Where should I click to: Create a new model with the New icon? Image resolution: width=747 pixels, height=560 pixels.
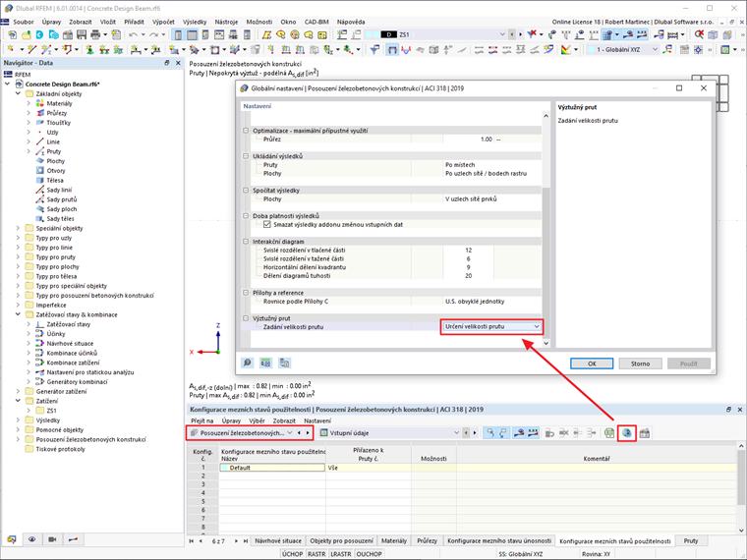click(13, 34)
